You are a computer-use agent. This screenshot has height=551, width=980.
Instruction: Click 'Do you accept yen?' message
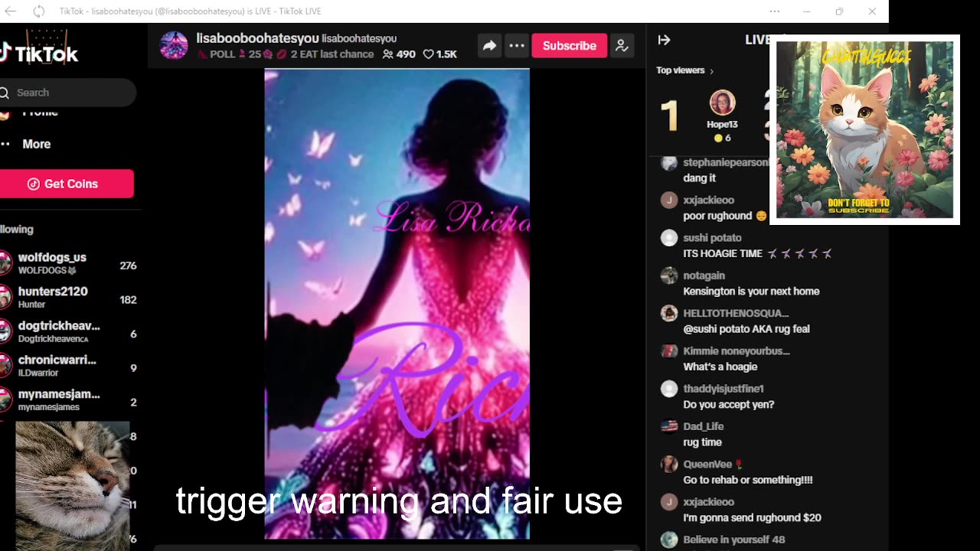[728, 404]
